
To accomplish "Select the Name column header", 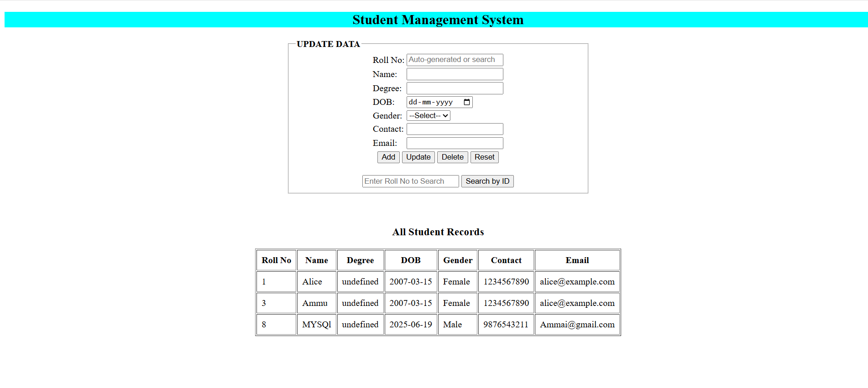I will coord(317,260).
